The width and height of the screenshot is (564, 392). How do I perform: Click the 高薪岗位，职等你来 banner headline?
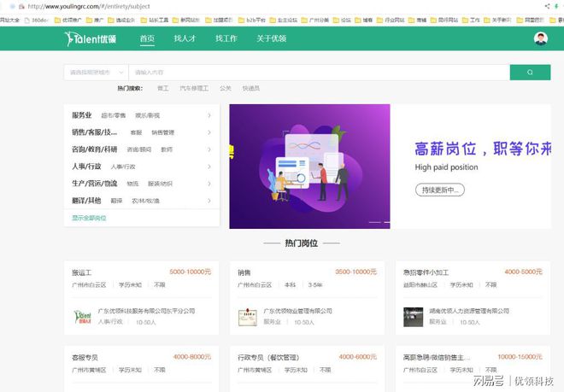point(482,149)
